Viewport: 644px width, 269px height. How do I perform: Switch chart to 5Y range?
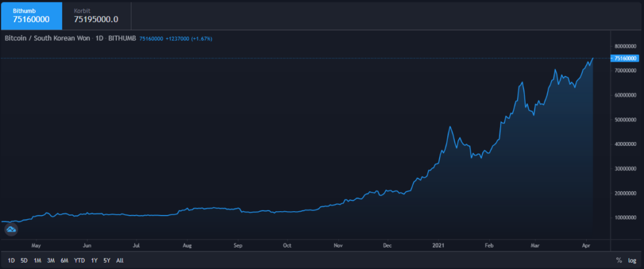tap(107, 260)
